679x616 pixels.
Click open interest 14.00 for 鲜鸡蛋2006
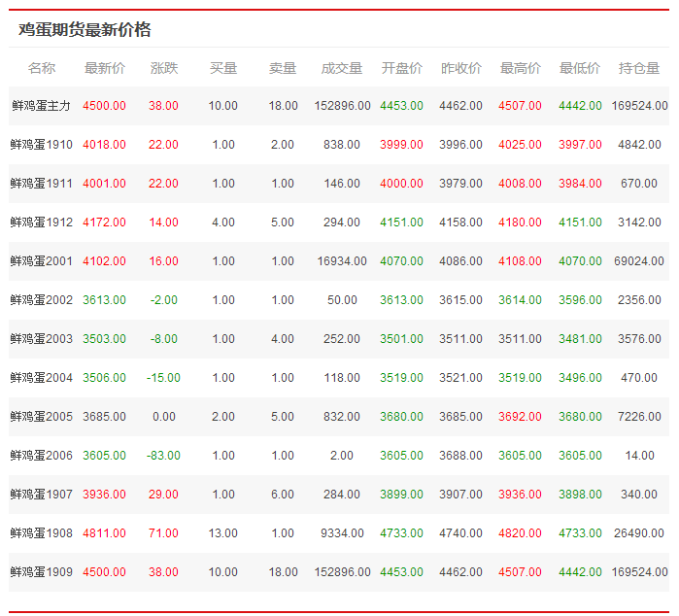pos(639,456)
